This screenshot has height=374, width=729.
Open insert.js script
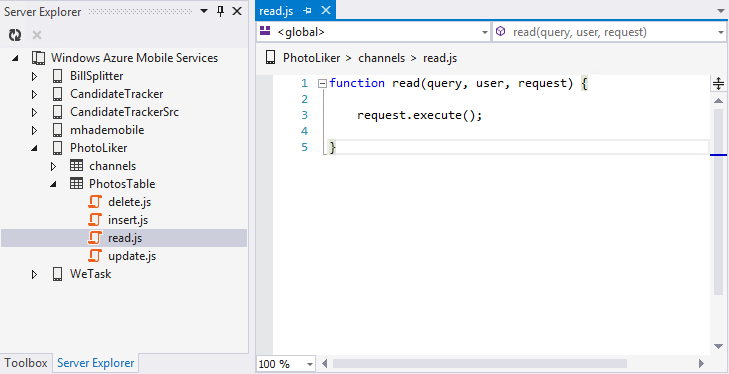coord(128,220)
